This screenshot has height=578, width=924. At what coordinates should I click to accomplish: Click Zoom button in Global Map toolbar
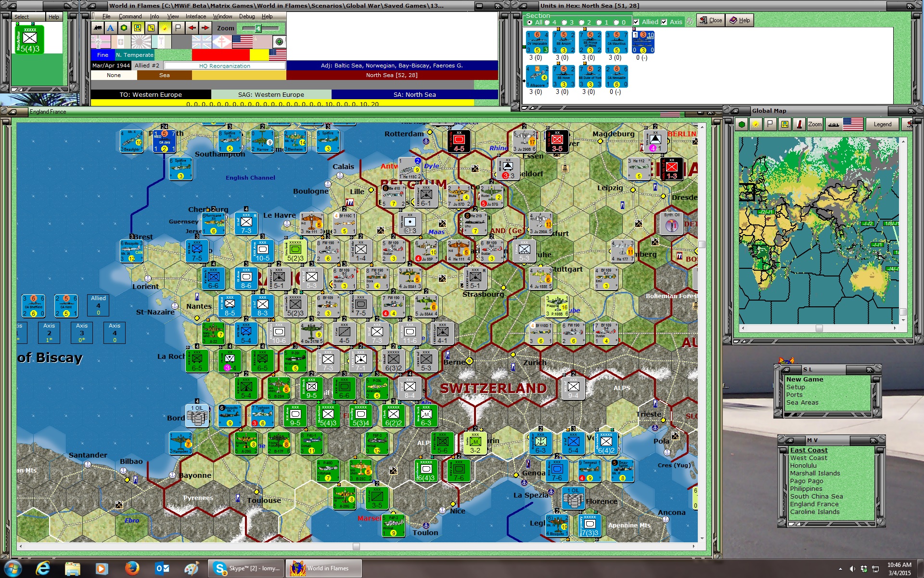click(x=815, y=124)
